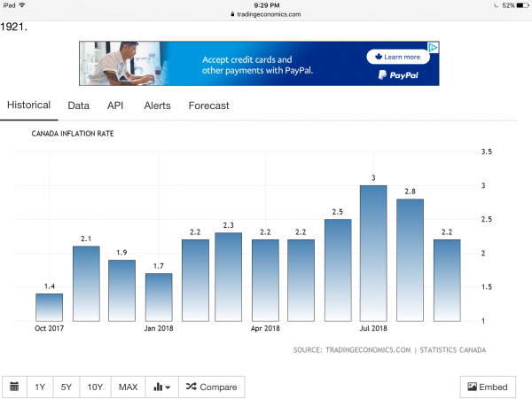Go to the Alerts tab
This screenshot has width=532, height=399.
[x=157, y=106]
